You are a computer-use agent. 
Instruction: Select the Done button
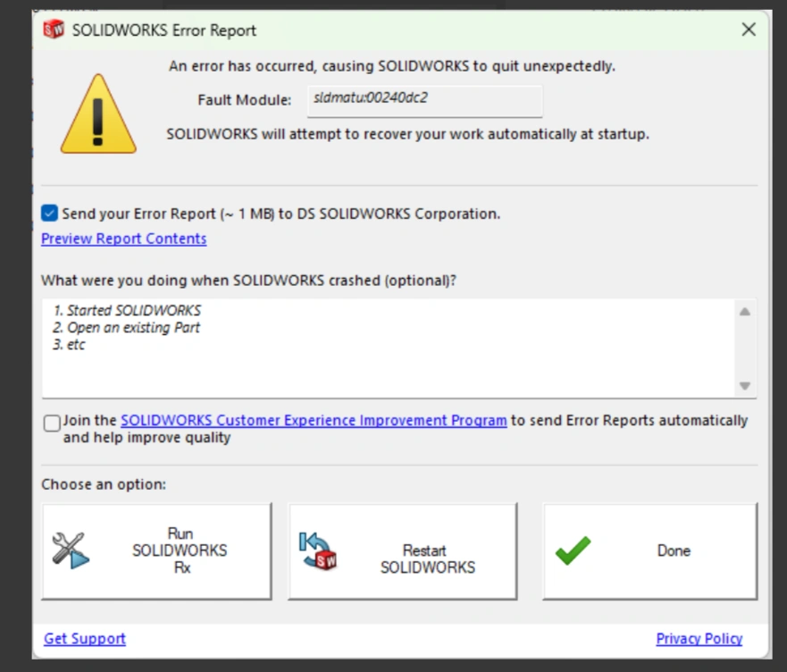[x=650, y=551]
